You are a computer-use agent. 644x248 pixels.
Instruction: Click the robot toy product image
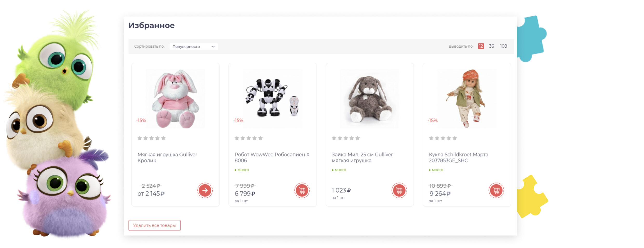pyautogui.click(x=272, y=99)
